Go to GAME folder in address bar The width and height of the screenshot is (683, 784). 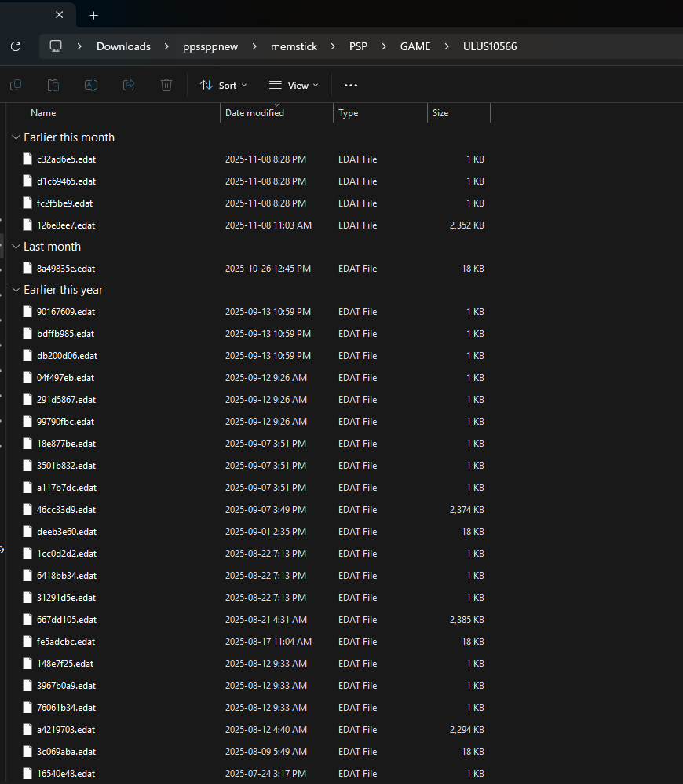pos(415,46)
